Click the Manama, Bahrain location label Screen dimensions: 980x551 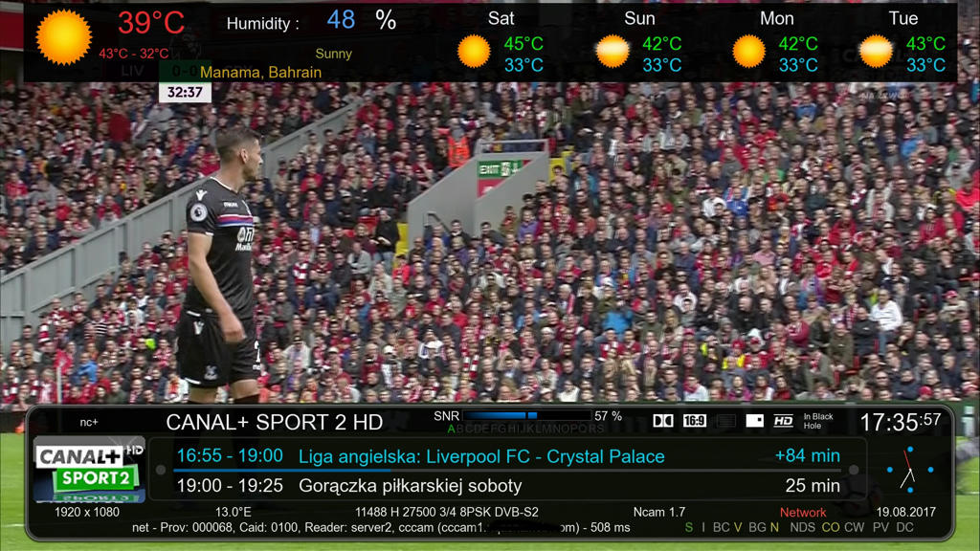tap(260, 73)
